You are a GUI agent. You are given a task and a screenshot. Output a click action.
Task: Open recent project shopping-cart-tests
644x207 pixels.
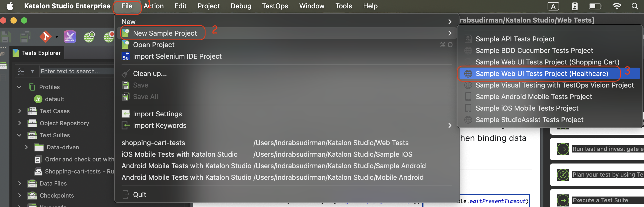tap(287, 143)
